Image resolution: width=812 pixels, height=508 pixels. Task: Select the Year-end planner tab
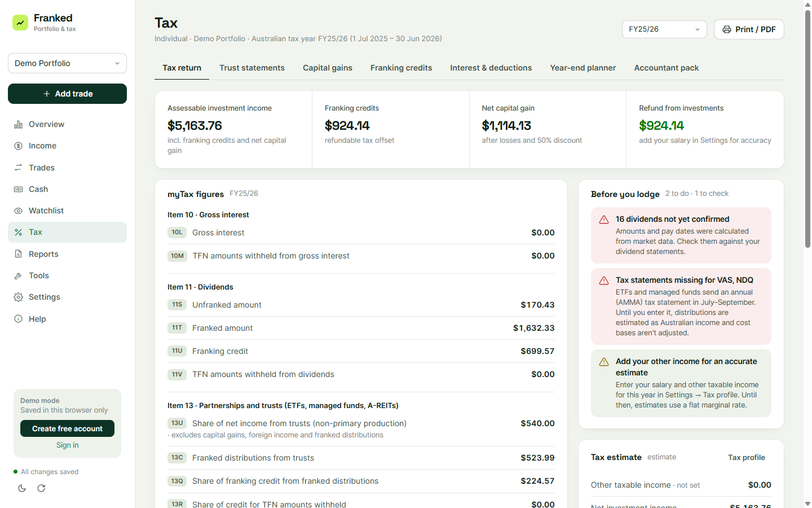click(583, 68)
